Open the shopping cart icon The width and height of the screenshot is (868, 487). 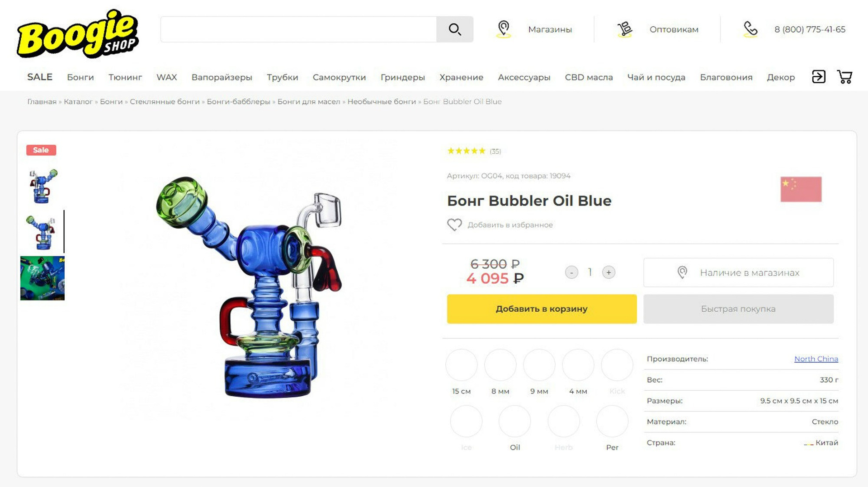click(x=844, y=77)
